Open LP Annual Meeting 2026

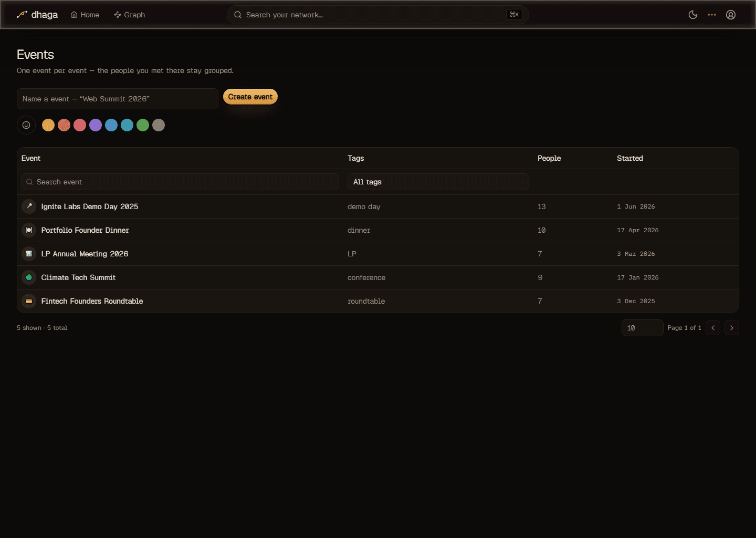tap(85, 254)
